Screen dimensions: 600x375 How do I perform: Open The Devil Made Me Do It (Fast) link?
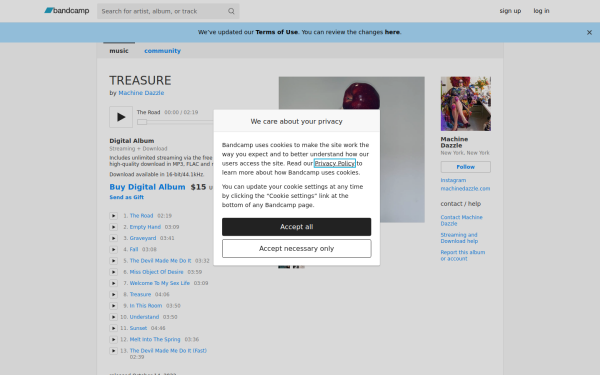[x=168, y=351]
